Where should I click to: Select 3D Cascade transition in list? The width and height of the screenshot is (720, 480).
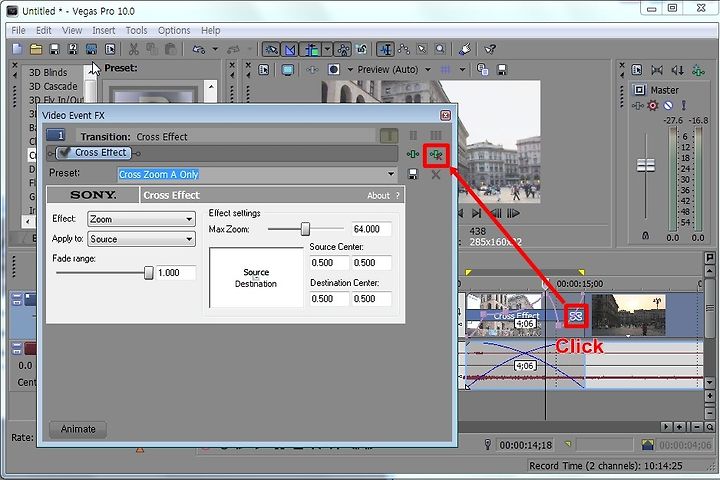(x=53, y=86)
